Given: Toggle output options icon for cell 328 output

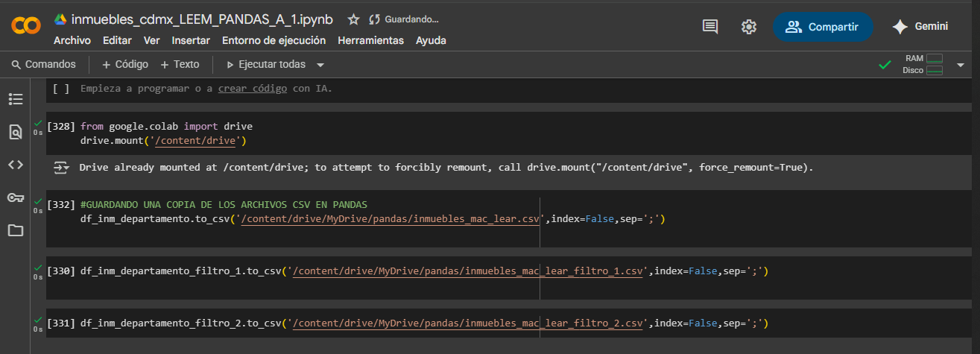Looking at the screenshot, I should coord(61,168).
